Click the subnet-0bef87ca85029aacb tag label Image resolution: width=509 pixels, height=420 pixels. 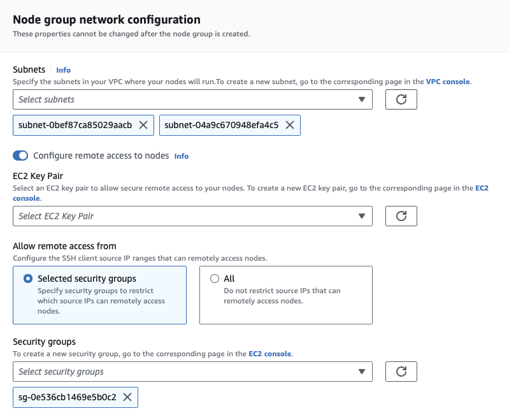(x=75, y=126)
